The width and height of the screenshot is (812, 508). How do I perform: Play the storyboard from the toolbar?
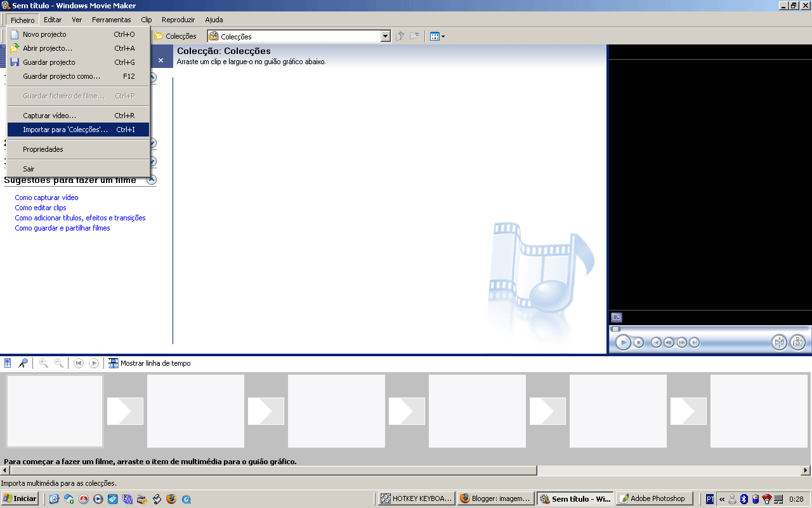tap(94, 363)
